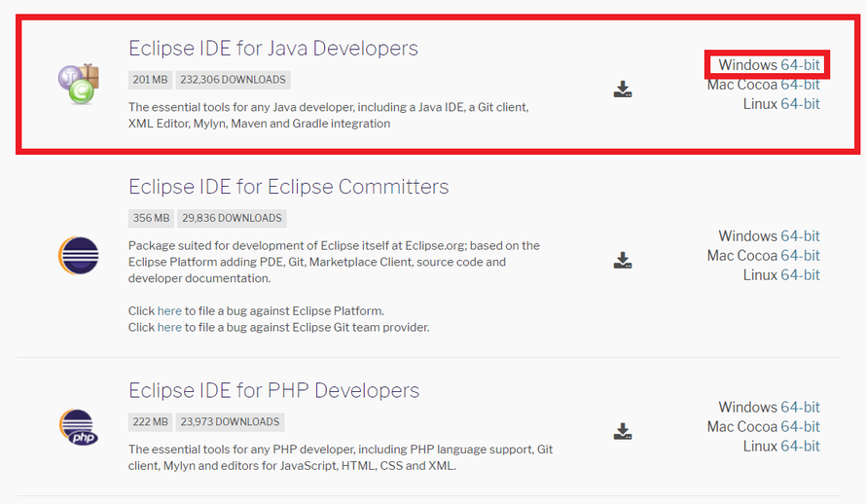866x504 pixels.
Task: Click 'here' to file Eclipse Git bug
Action: point(169,327)
